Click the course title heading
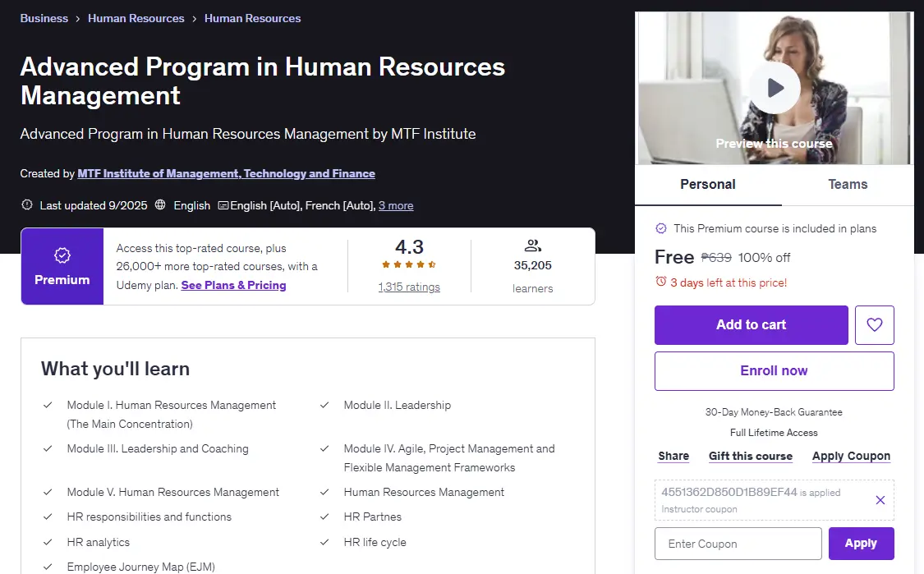 (263, 81)
